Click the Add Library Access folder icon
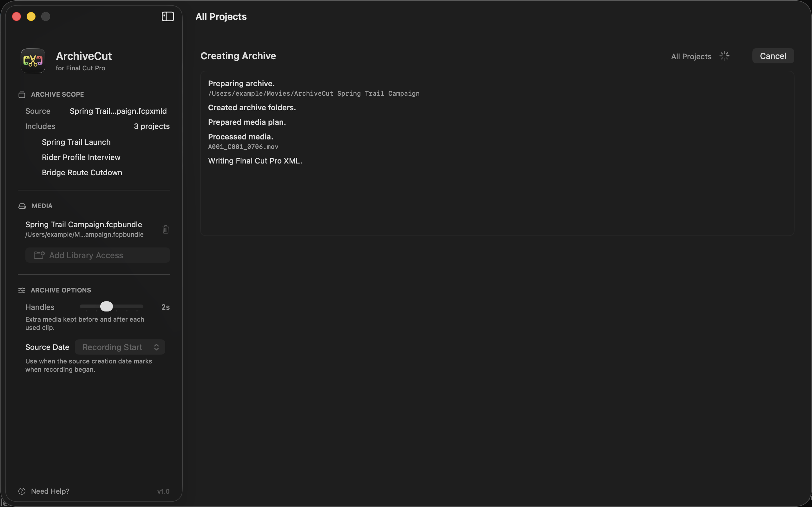The image size is (812, 507). (x=39, y=255)
